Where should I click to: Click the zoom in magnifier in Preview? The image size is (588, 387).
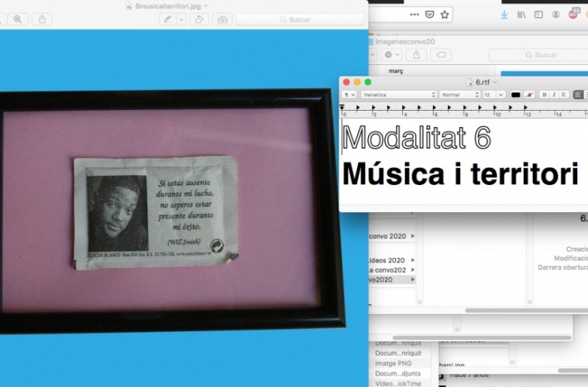(x=18, y=19)
